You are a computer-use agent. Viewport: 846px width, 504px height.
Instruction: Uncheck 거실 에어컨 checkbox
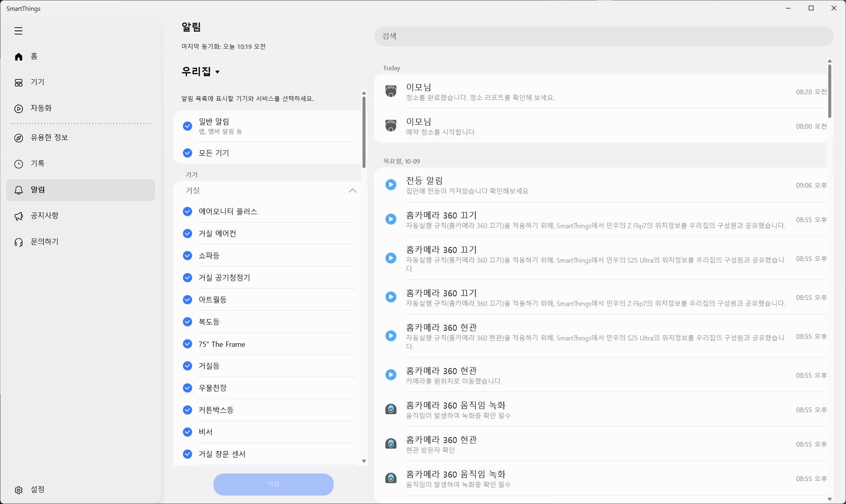[187, 233]
